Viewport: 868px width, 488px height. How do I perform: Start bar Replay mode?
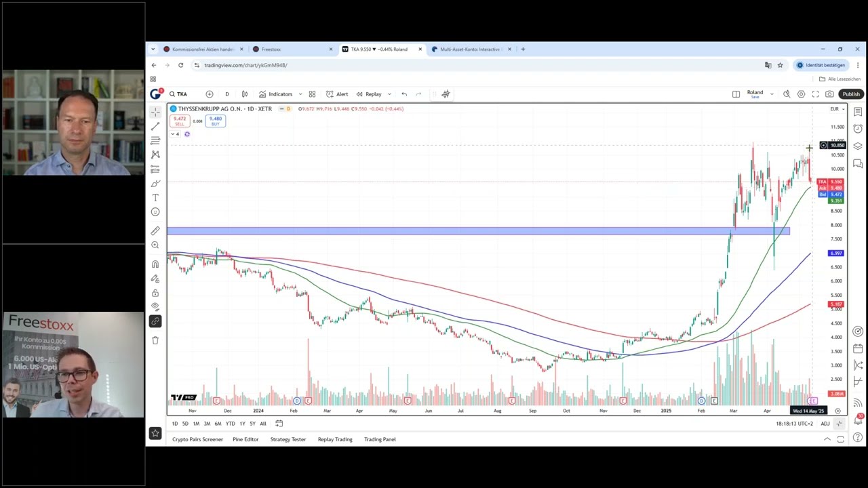point(370,94)
